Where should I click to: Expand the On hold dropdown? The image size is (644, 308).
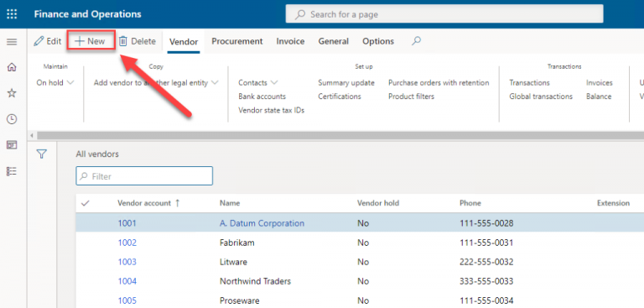pos(55,82)
